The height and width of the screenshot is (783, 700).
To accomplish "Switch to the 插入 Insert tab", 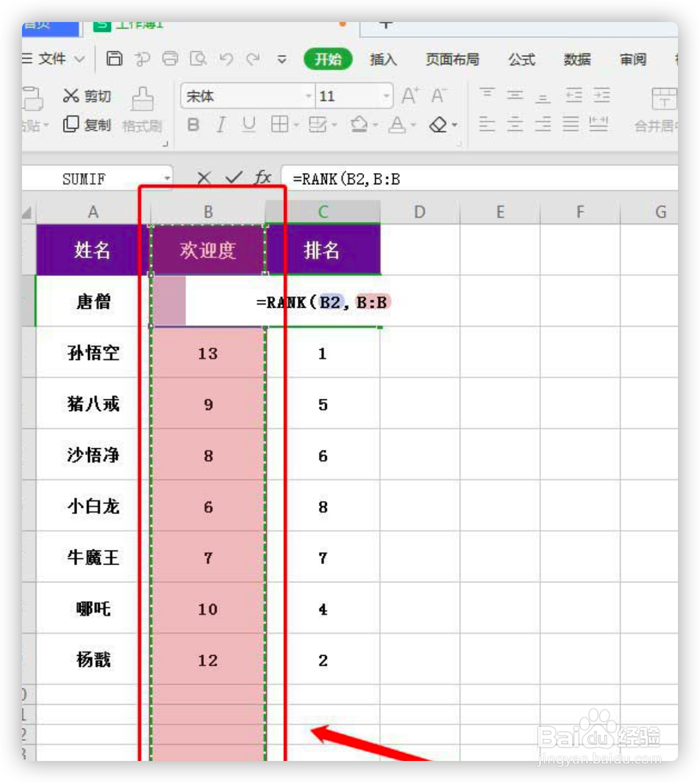I will (383, 59).
